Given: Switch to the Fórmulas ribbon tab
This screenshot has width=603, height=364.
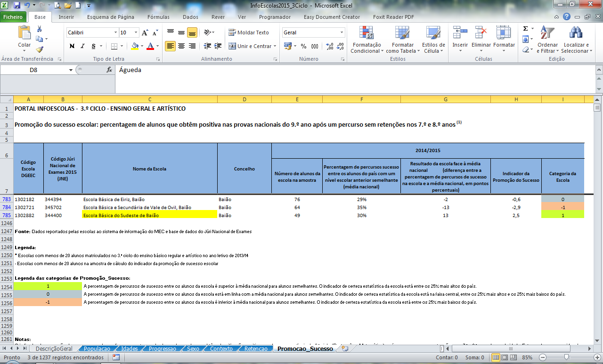Looking at the screenshot, I should pos(158,17).
